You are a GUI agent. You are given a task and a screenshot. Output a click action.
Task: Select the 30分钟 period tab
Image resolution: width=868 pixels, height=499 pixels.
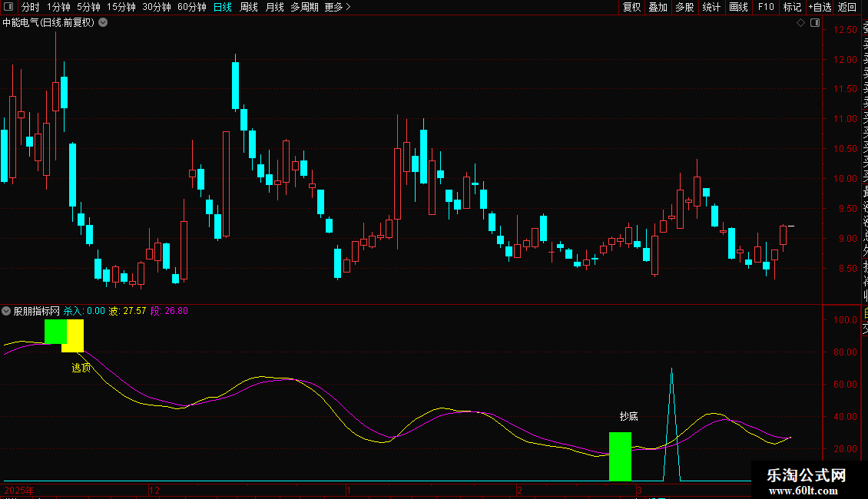(x=157, y=7)
